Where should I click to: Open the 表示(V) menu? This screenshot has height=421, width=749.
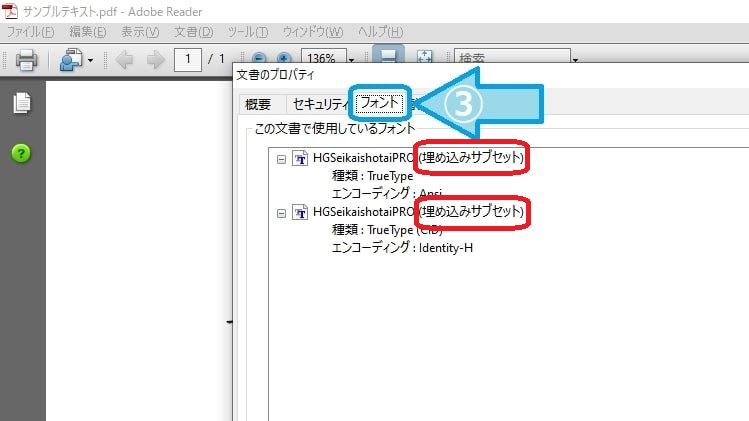140,32
